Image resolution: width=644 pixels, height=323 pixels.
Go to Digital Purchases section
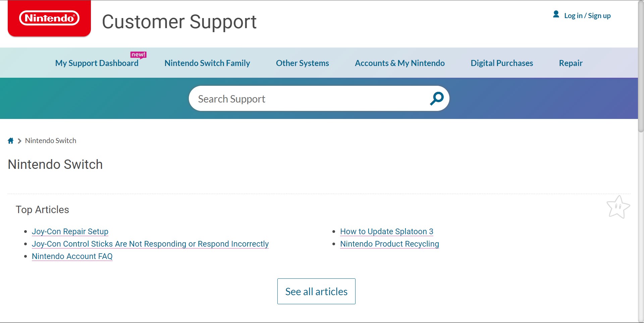[501, 63]
